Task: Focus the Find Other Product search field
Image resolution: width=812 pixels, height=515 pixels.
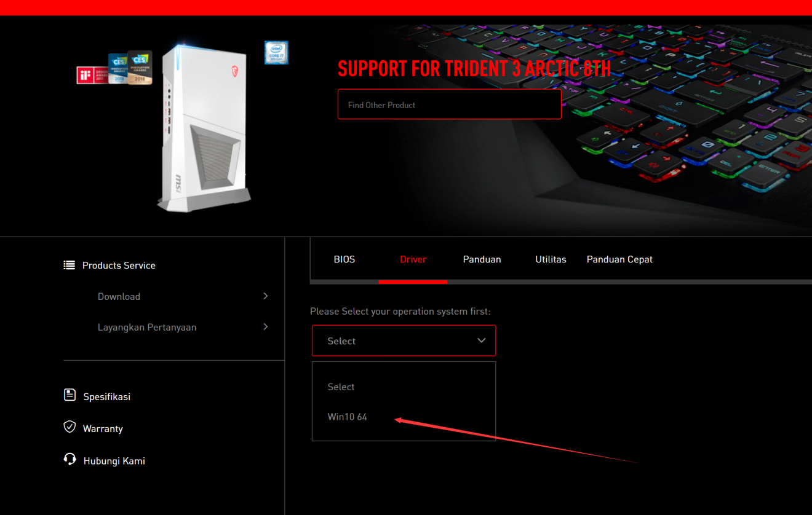Action: click(449, 105)
